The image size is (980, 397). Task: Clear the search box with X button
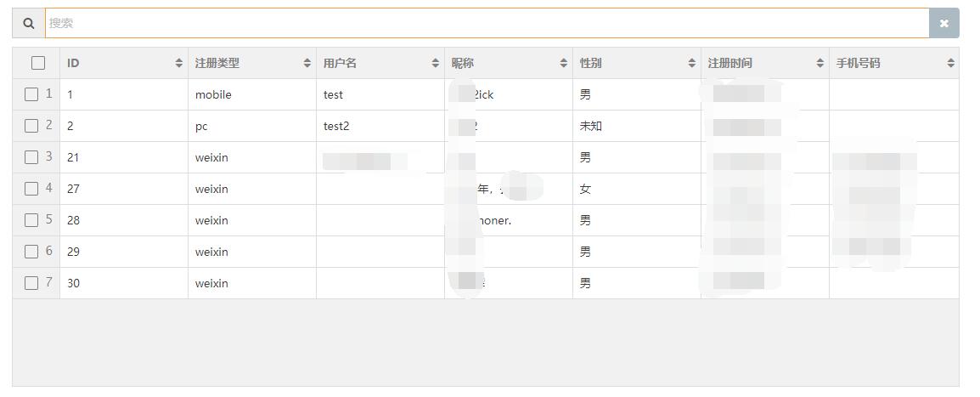[943, 23]
